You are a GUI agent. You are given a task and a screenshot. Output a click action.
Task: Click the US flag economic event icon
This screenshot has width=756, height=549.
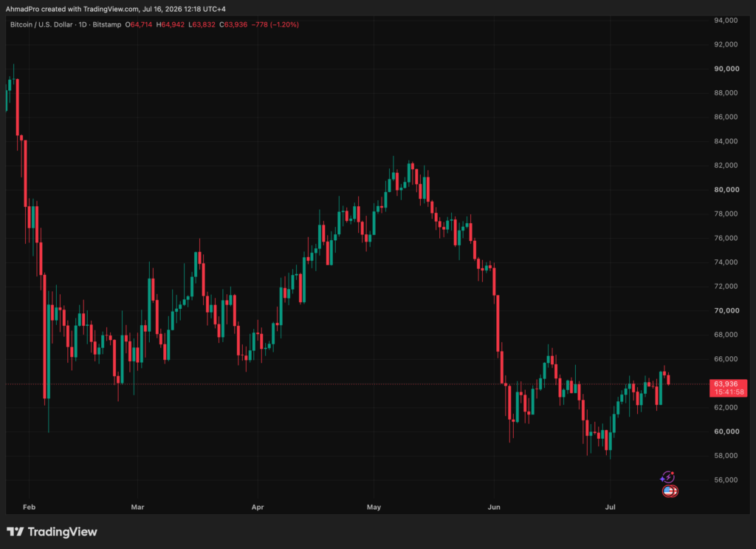point(669,491)
